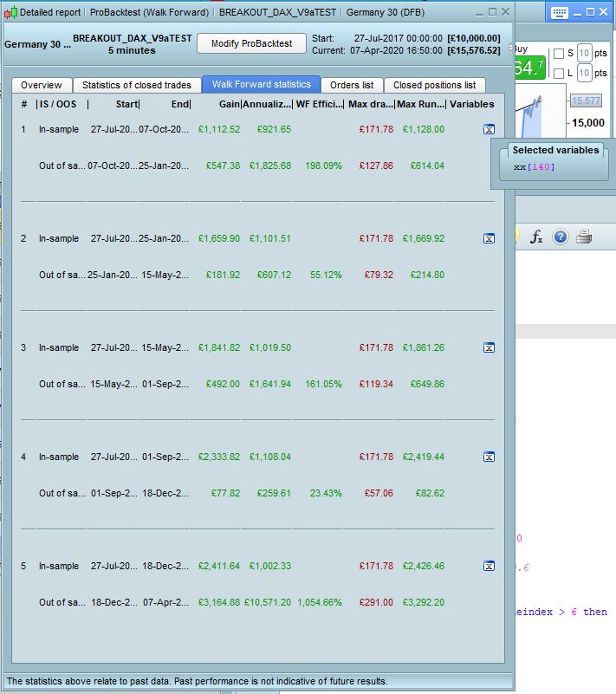Select WF efficiency value 55.12%

[326, 275]
